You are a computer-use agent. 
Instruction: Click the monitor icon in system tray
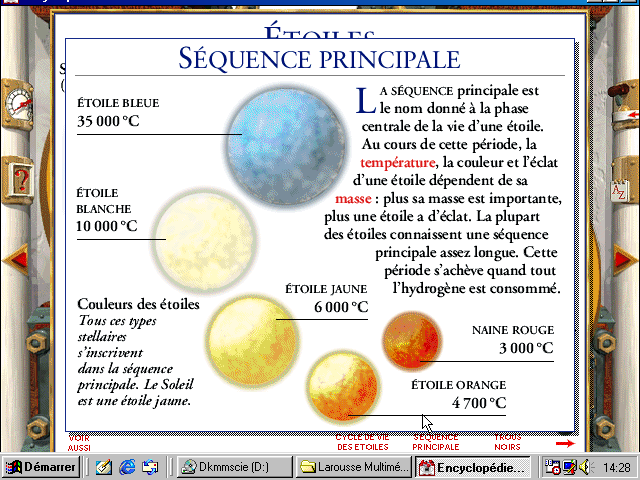[569, 467]
